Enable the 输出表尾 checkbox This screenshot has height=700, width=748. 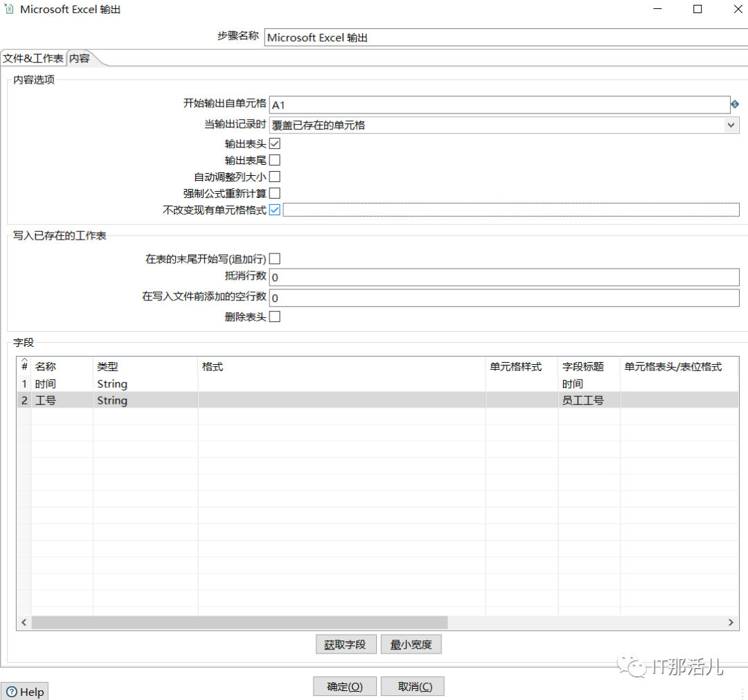[x=275, y=160]
